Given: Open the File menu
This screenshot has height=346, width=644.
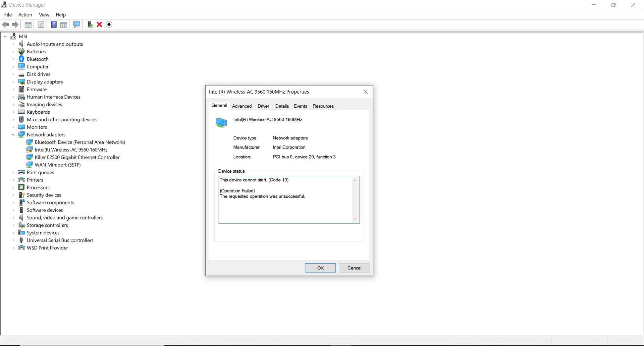Looking at the screenshot, I should pyautogui.click(x=8, y=15).
